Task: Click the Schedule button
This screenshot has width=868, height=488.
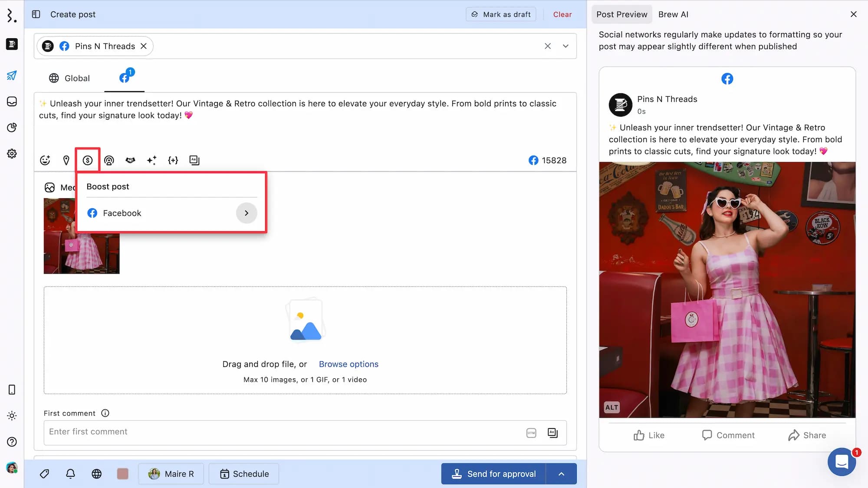Action: click(x=244, y=474)
